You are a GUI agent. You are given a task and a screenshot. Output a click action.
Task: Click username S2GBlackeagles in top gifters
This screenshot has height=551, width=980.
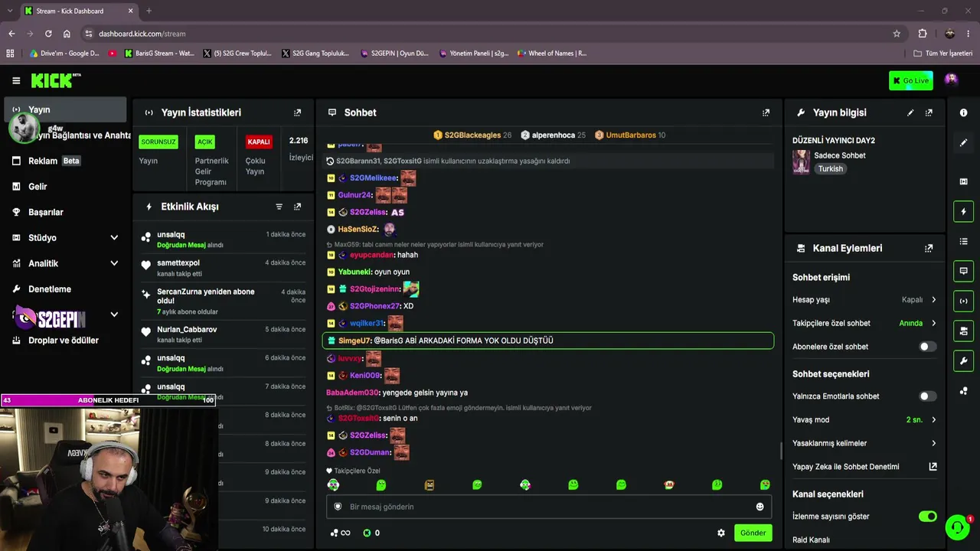coord(472,135)
